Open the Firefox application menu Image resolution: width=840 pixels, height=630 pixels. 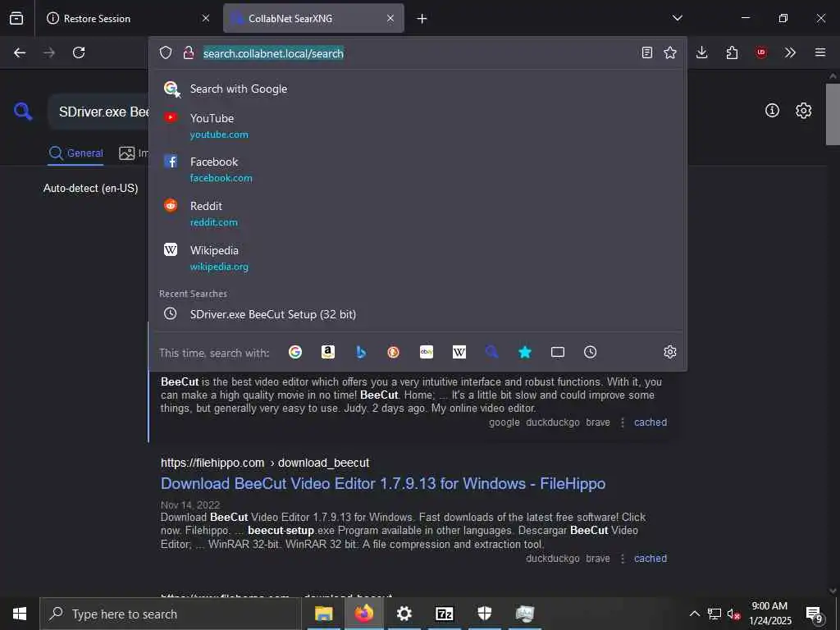[x=820, y=52]
